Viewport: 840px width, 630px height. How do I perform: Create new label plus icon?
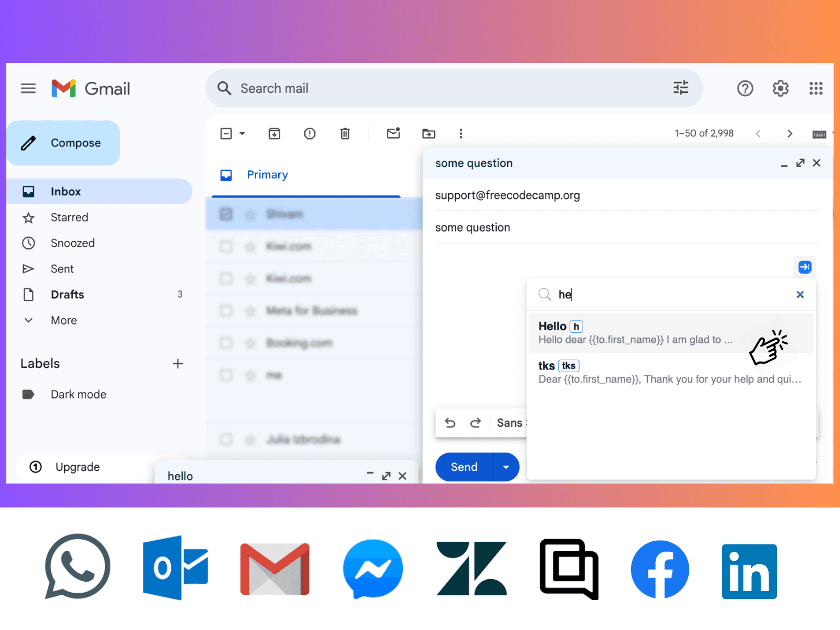[x=178, y=363]
